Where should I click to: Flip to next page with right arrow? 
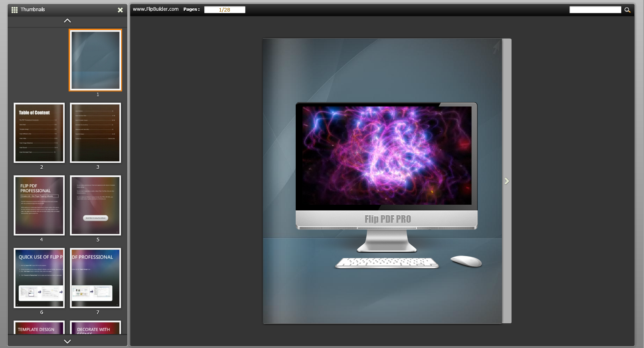(x=507, y=181)
